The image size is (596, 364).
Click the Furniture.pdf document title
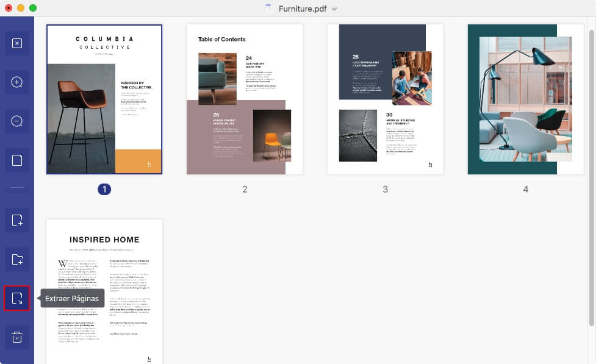click(x=303, y=9)
